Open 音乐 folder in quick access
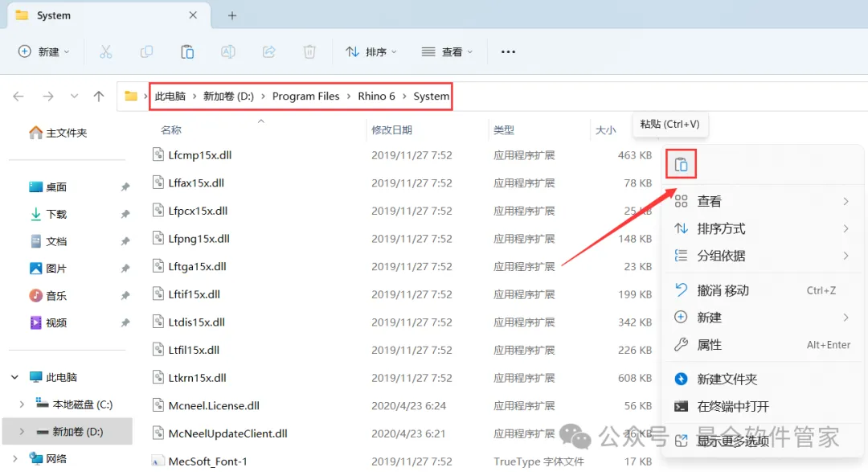868x472 pixels. pos(48,296)
